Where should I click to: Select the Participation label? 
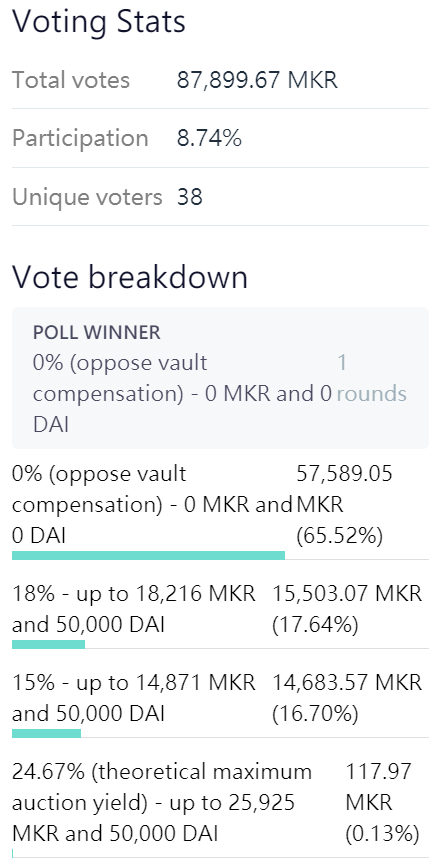tap(80, 138)
